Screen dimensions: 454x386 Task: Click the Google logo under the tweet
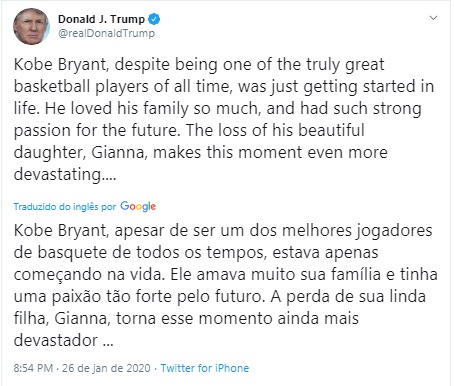138,206
